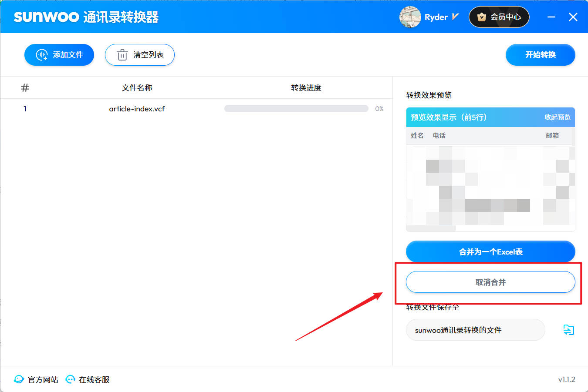Click the 添加文件 button

(59, 55)
